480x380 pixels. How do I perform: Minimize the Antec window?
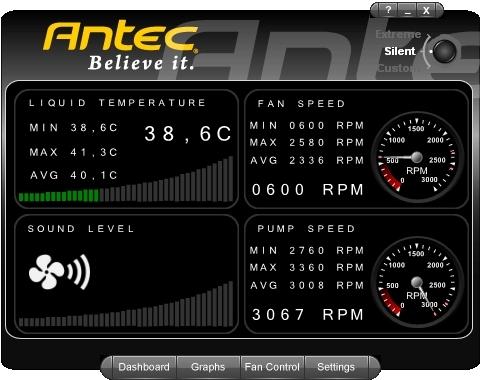(x=407, y=10)
